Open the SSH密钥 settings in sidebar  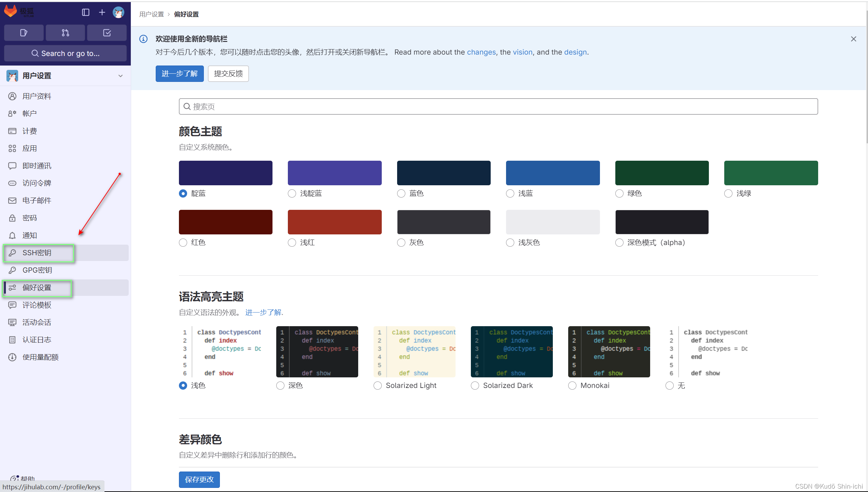36,253
